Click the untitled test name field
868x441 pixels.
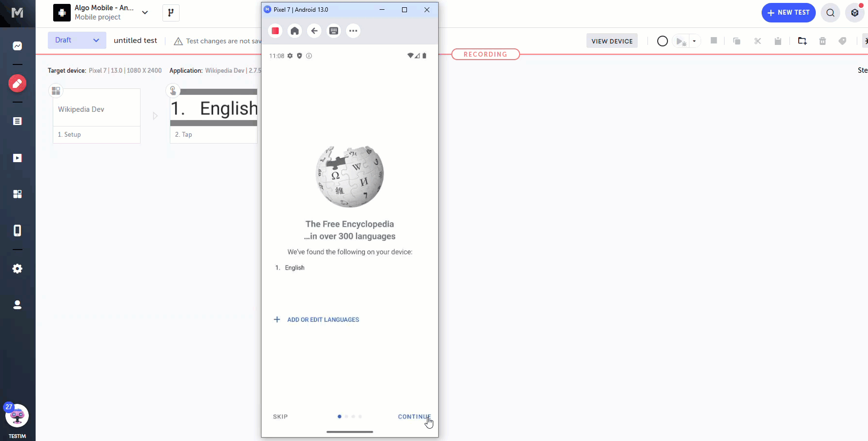(135, 41)
